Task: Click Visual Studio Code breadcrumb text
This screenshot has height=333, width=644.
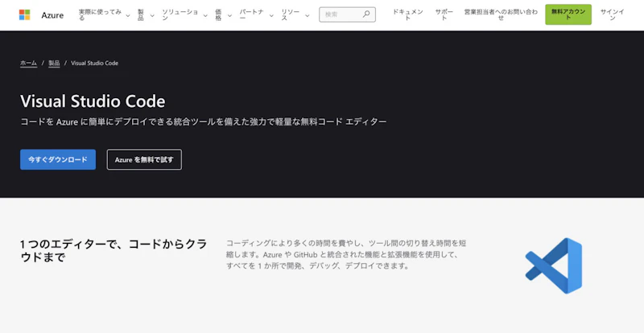Action: [94, 64]
